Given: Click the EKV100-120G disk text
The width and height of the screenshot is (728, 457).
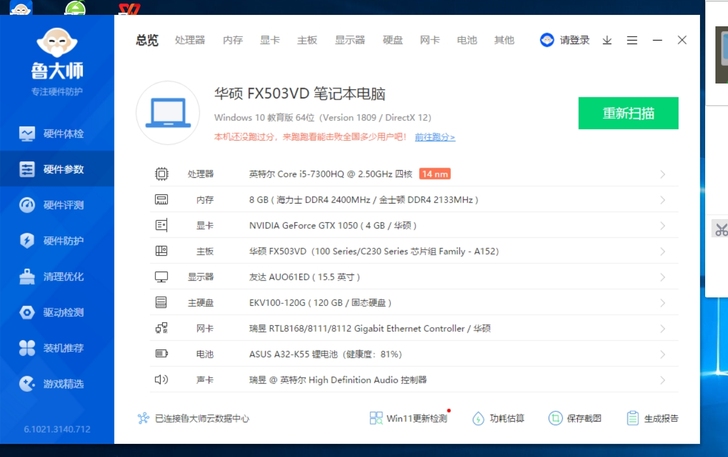Looking at the screenshot, I should point(320,303).
